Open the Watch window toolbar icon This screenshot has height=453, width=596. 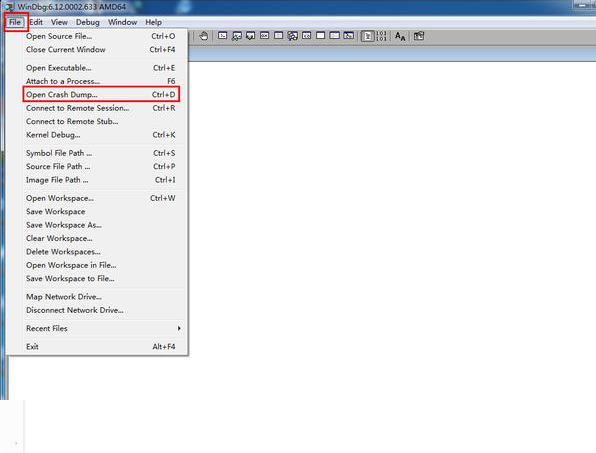tap(237, 36)
